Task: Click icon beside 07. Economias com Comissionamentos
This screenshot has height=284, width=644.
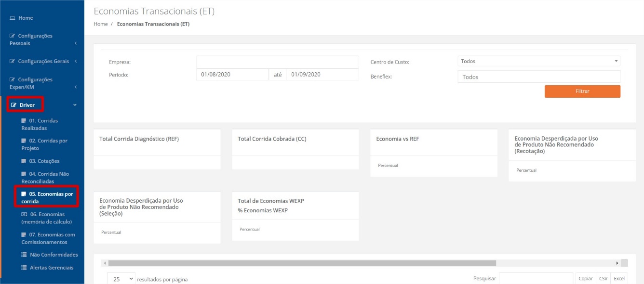Action: click(24, 235)
